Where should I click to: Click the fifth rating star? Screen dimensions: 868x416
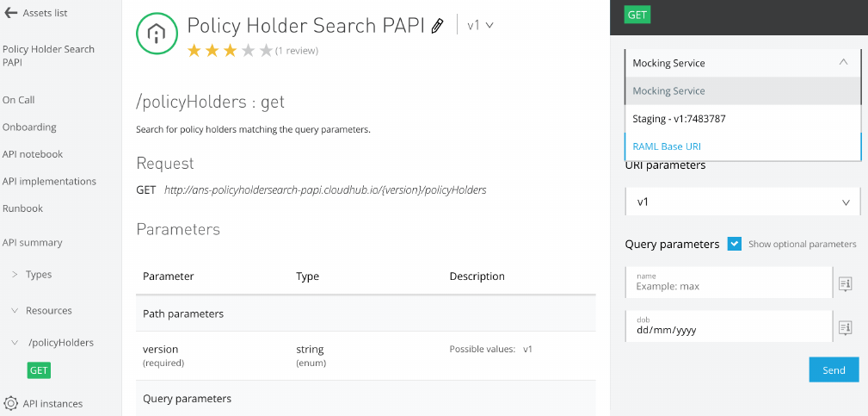pos(266,51)
